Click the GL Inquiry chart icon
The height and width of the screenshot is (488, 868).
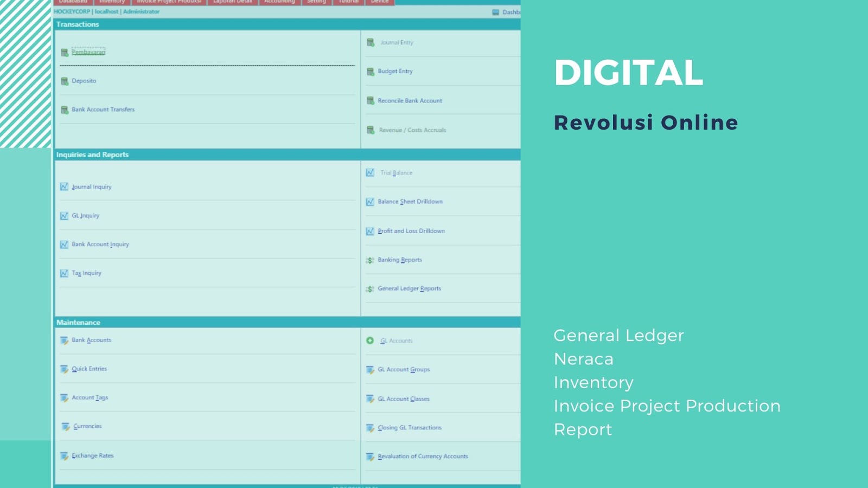point(64,216)
